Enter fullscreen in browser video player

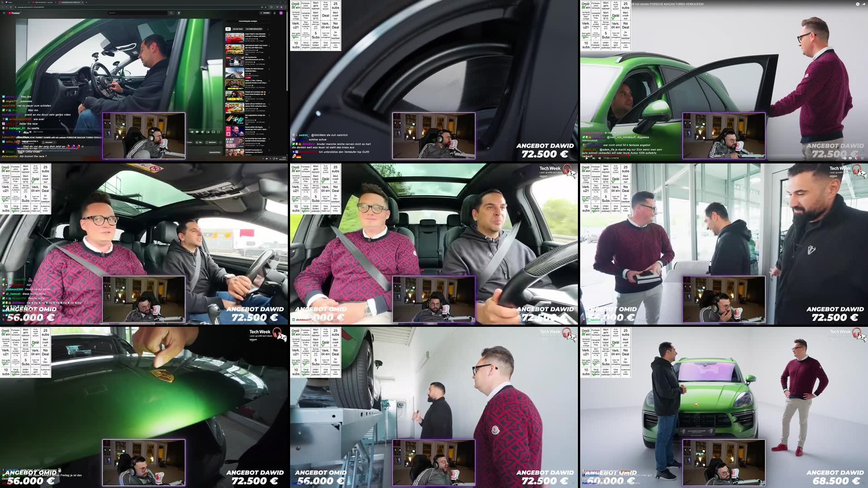218,132
